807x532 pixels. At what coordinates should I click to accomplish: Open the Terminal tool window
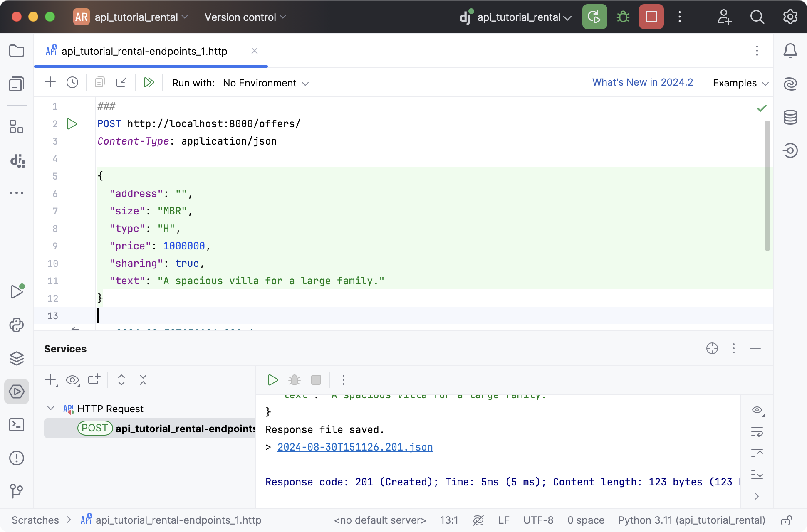[17, 425]
